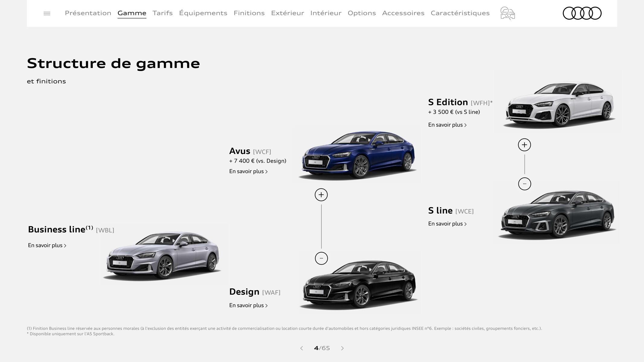Open the Intérieur tab
Image resolution: width=644 pixels, height=362 pixels.
tap(326, 13)
